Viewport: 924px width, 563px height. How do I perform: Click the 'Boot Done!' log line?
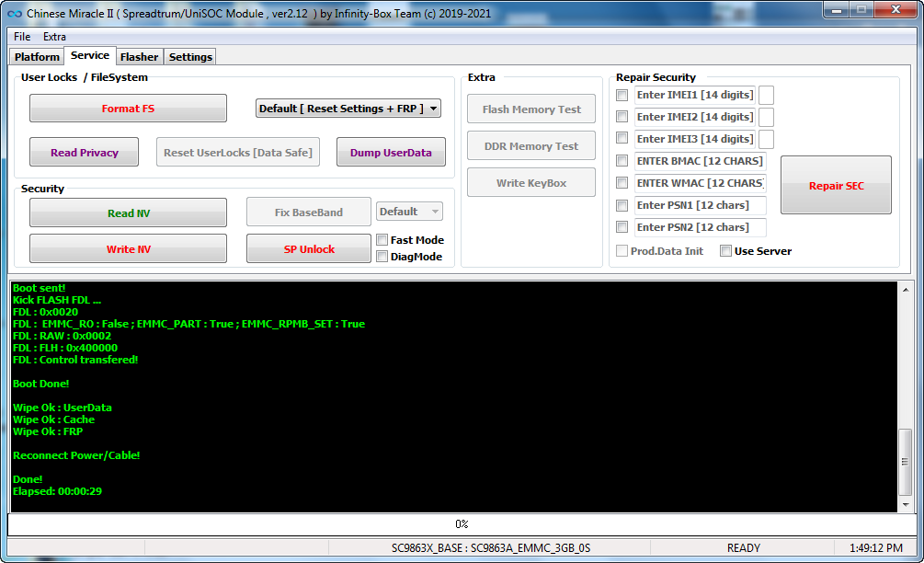tap(40, 384)
